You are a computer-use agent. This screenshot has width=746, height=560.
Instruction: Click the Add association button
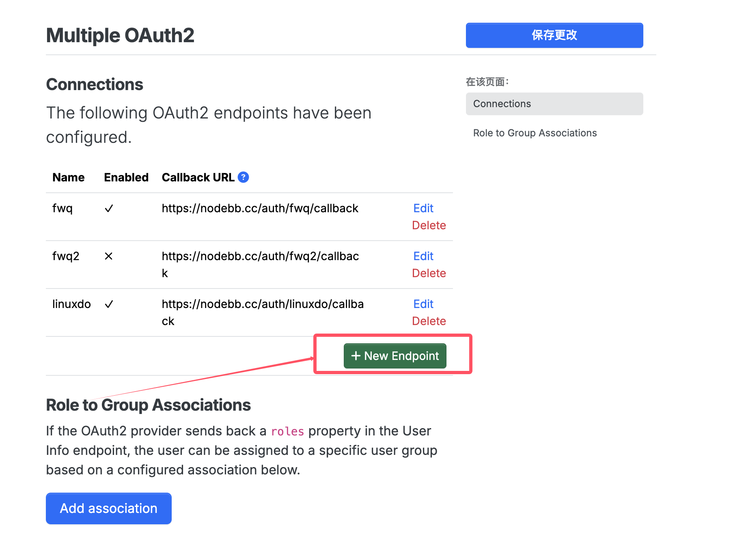click(109, 508)
